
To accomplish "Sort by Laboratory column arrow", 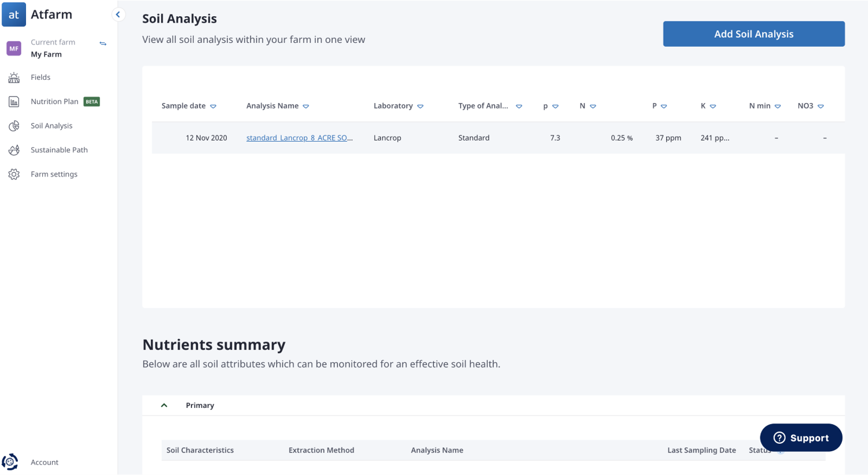I will click(420, 106).
